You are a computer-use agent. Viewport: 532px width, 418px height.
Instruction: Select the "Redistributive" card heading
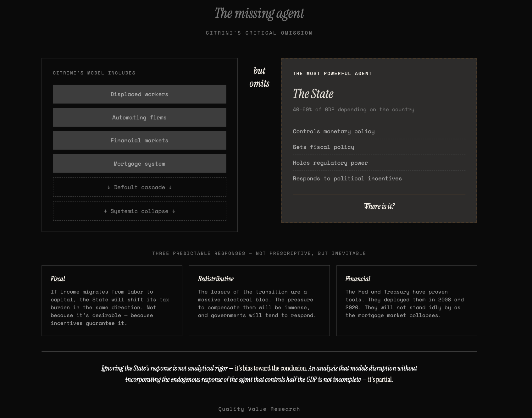pos(216,279)
